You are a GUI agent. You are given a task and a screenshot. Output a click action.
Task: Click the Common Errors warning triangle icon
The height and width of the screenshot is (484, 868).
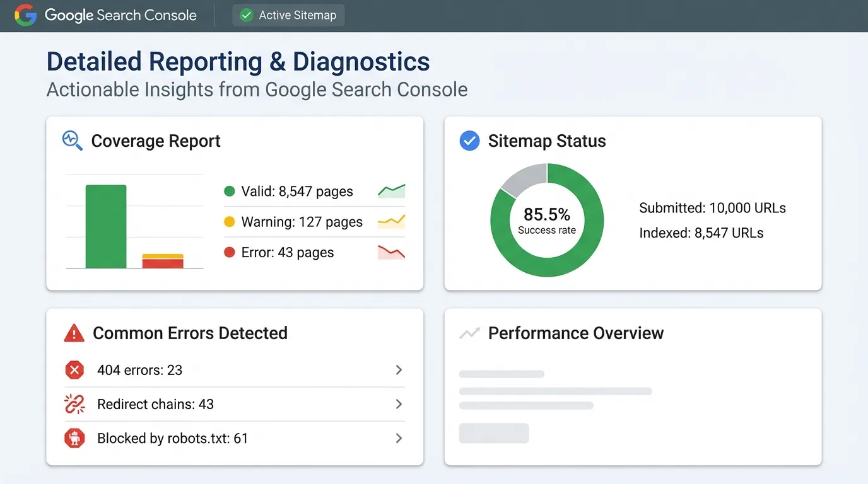point(74,333)
